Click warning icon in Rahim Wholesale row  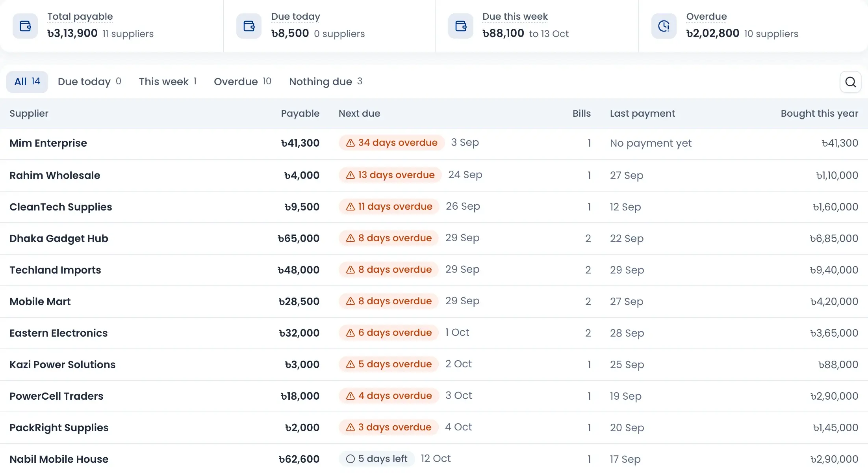pyautogui.click(x=351, y=175)
